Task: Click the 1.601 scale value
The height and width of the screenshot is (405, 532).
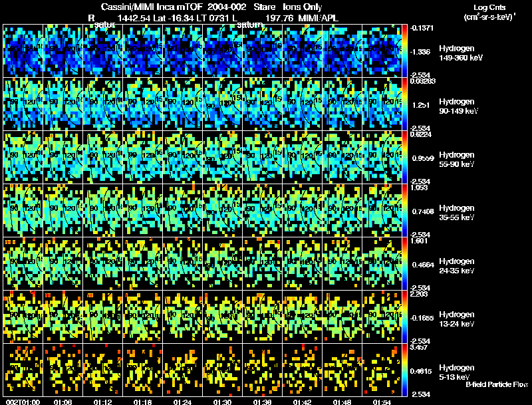Action: click(420, 241)
